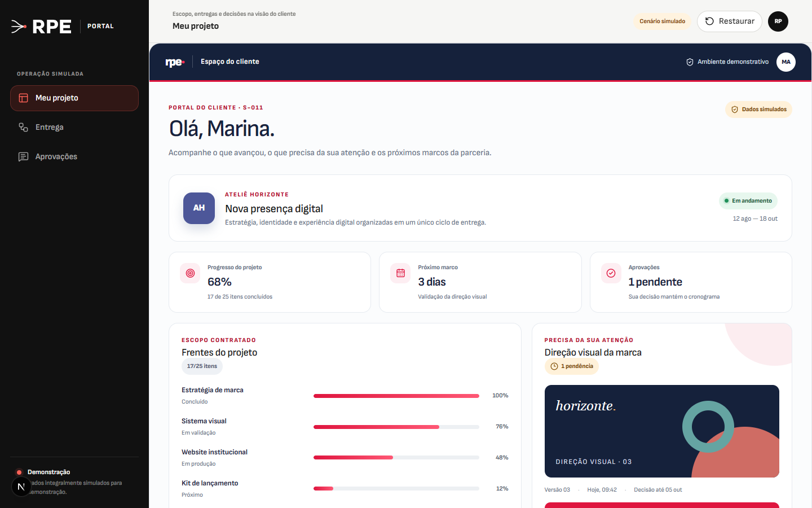Click the round N badge at bottom-left

[x=21, y=487]
